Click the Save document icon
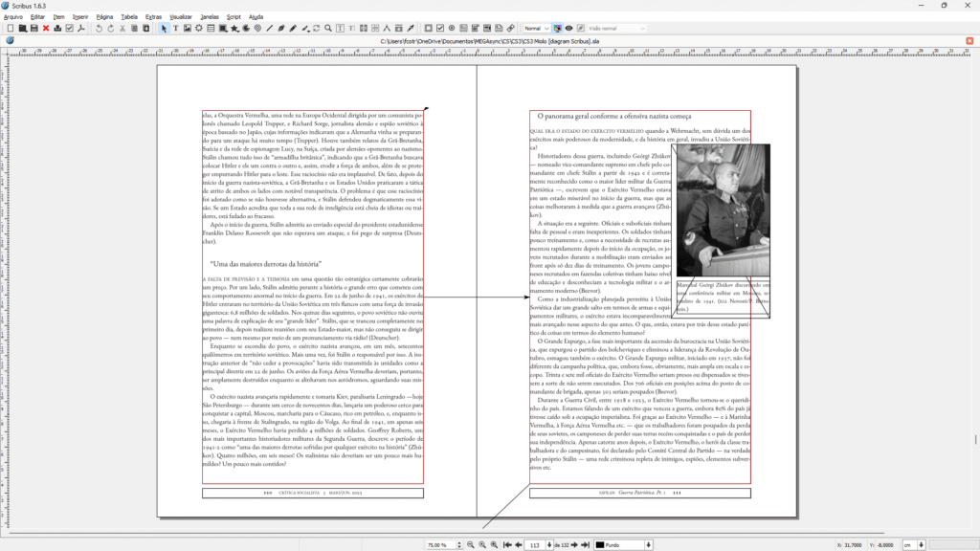This screenshot has height=551, width=980. [x=33, y=29]
